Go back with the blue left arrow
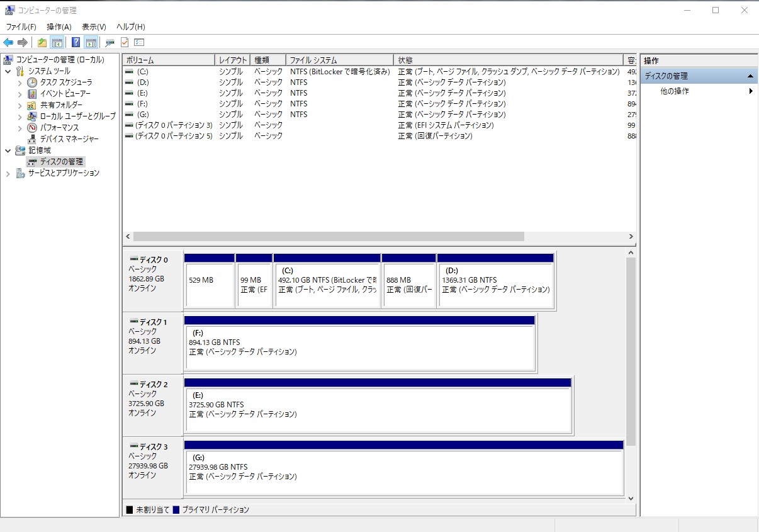Viewport: 759px width, 532px height. [8, 42]
